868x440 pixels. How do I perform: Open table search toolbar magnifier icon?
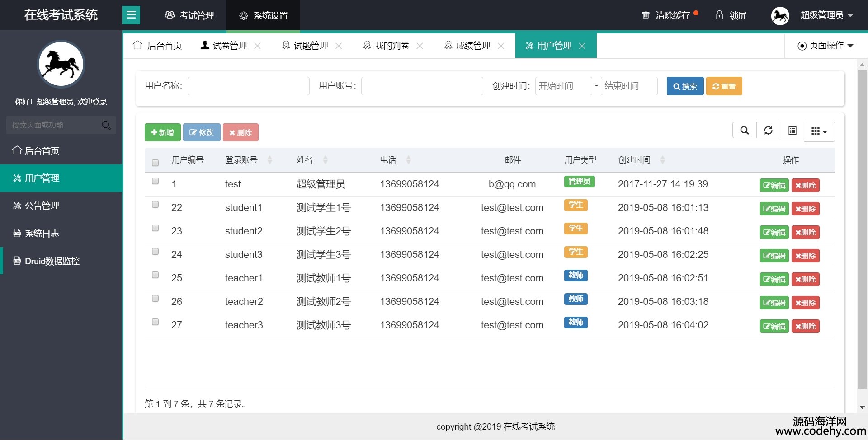click(x=744, y=131)
